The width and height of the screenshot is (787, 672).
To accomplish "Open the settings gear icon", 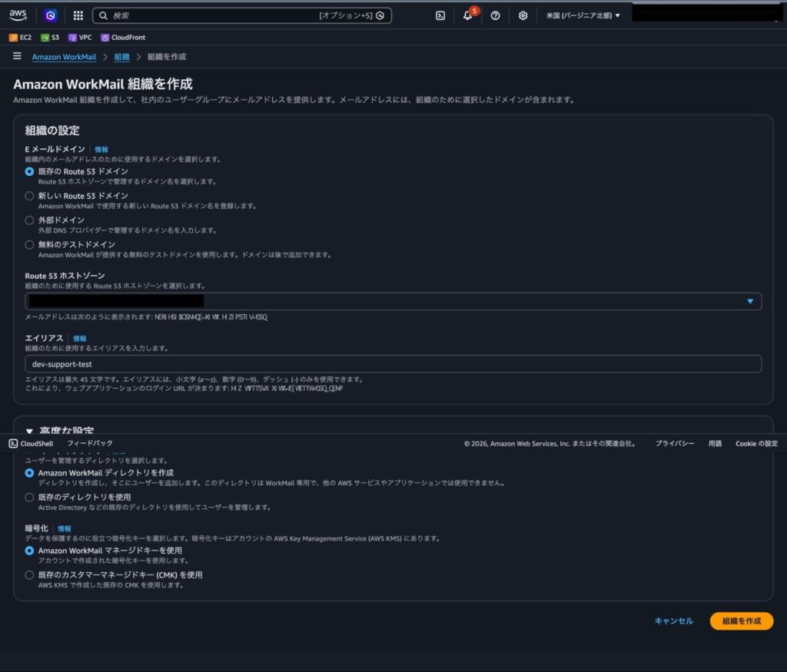I will coord(523,15).
